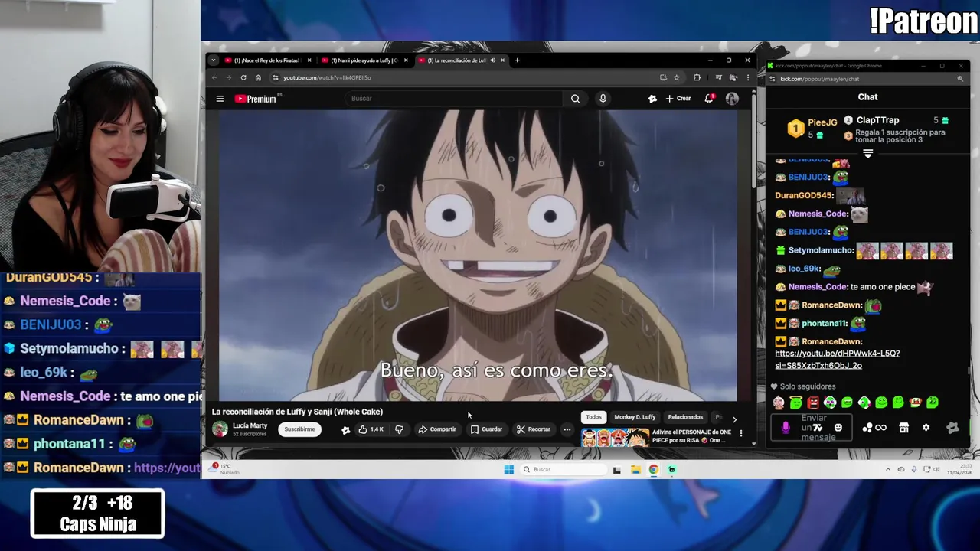Image resolution: width=980 pixels, height=551 pixels.
Task: Select the Todos filter chip
Action: (x=593, y=417)
